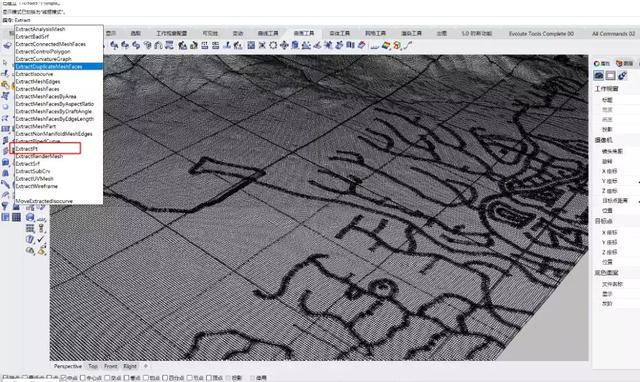
Task: Switch to the Top viewport tab
Action: pos(93,366)
